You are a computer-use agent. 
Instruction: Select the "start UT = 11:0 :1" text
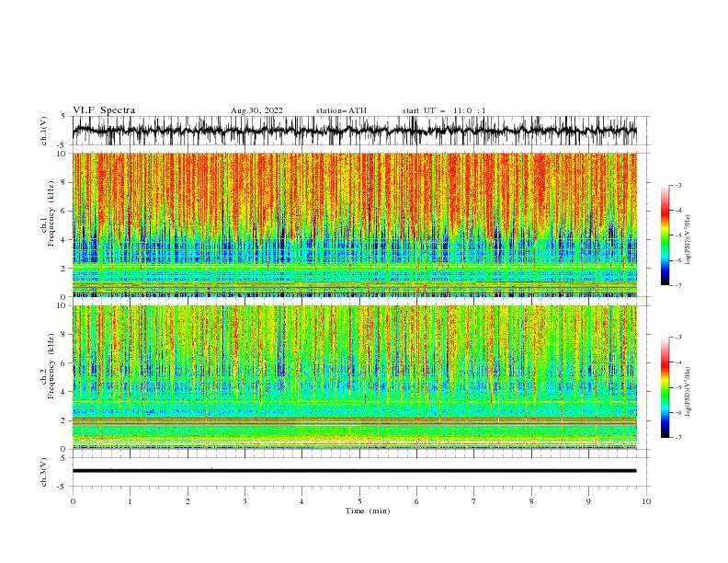tap(444, 110)
